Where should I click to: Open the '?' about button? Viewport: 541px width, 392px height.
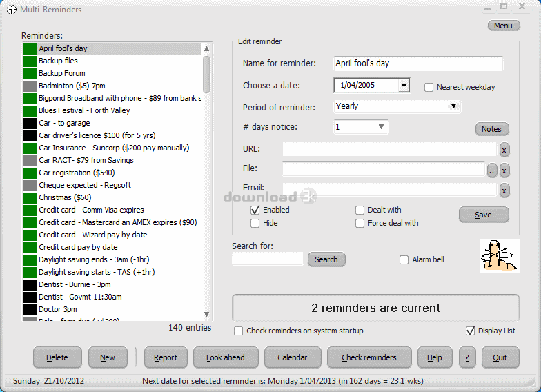pos(467,357)
